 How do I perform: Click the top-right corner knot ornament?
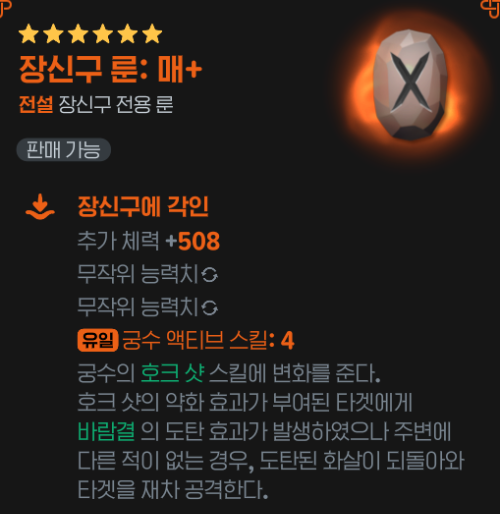pyautogui.click(x=490, y=9)
